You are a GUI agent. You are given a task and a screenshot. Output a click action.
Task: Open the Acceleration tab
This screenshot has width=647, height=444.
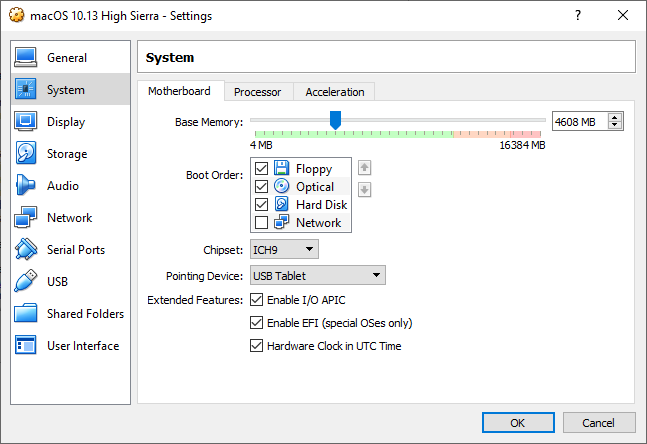[x=335, y=92]
